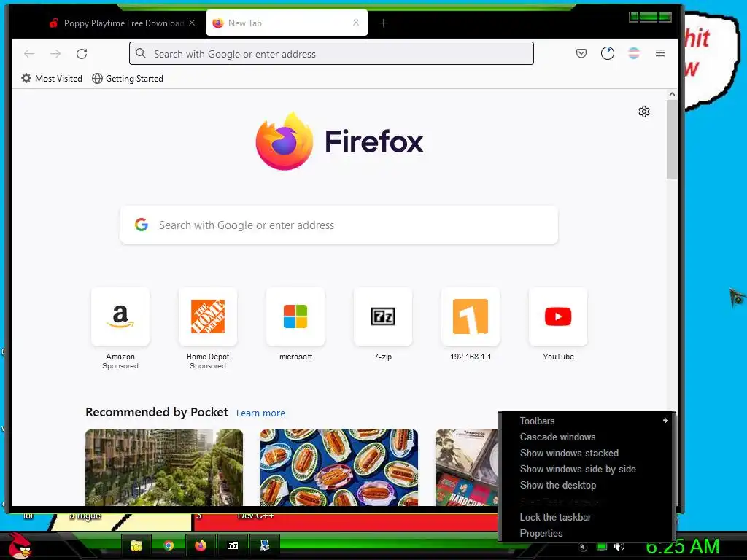The image size is (747, 560).
Task: Show hidden tray icons arrow
Action: coord(583,547)
